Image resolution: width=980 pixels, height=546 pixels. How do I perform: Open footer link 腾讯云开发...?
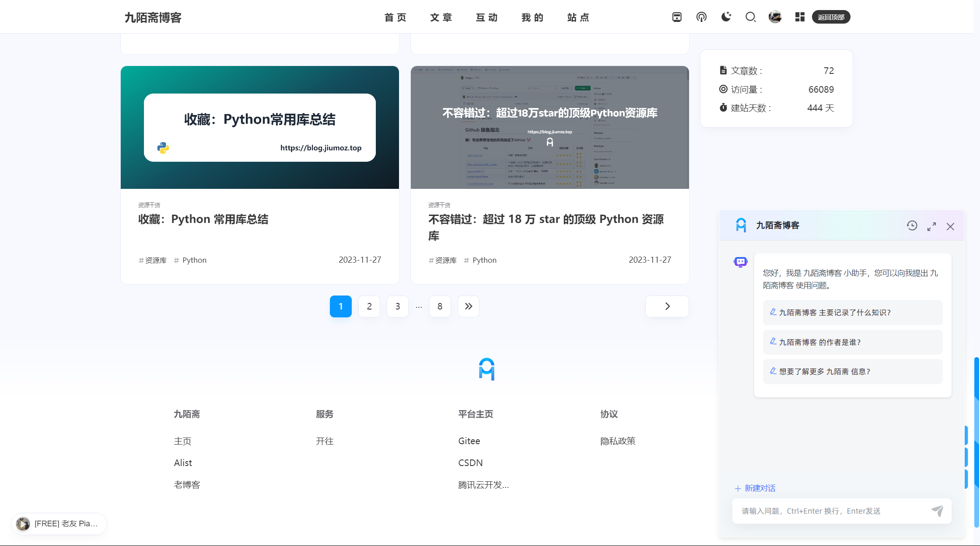(483, 485)
